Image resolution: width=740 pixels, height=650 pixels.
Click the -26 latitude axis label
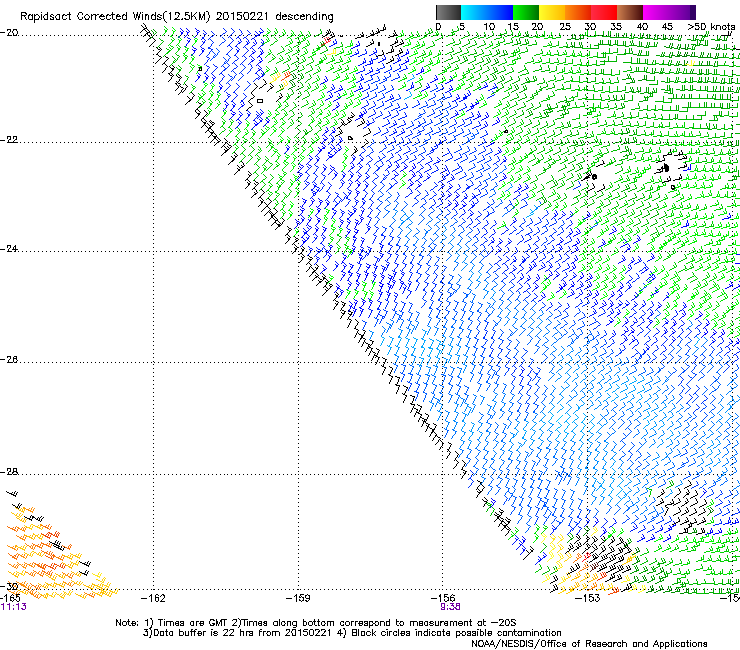coord(9,360)
